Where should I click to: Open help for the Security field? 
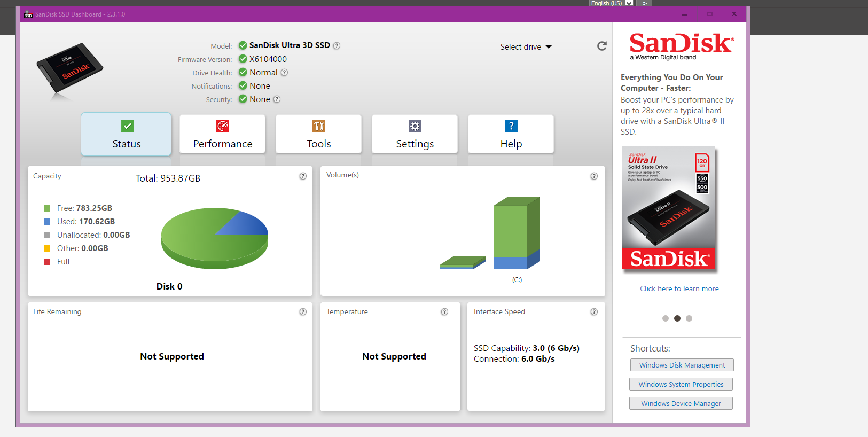pos(277,99)
